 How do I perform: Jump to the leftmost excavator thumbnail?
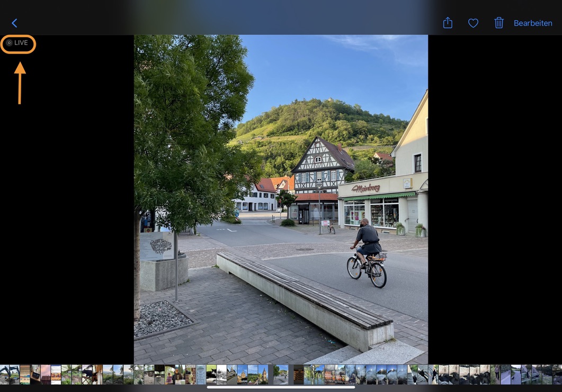click(4, 374)
